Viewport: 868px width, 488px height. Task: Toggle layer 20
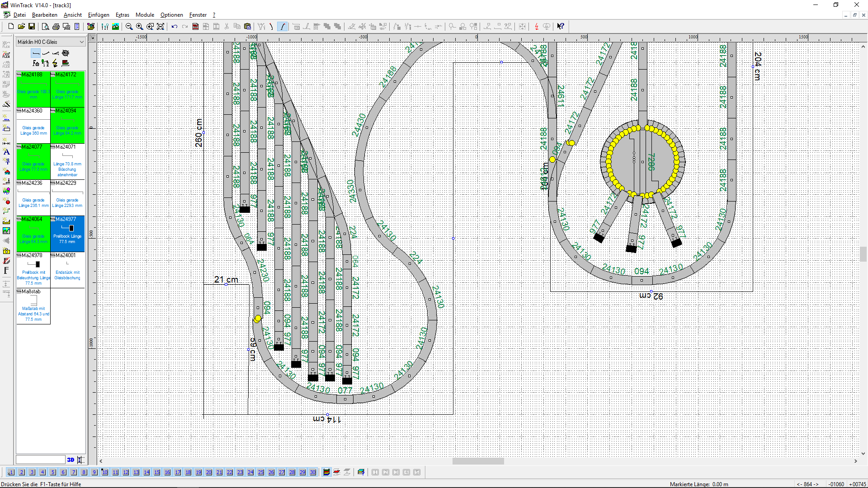pos(209,472)
